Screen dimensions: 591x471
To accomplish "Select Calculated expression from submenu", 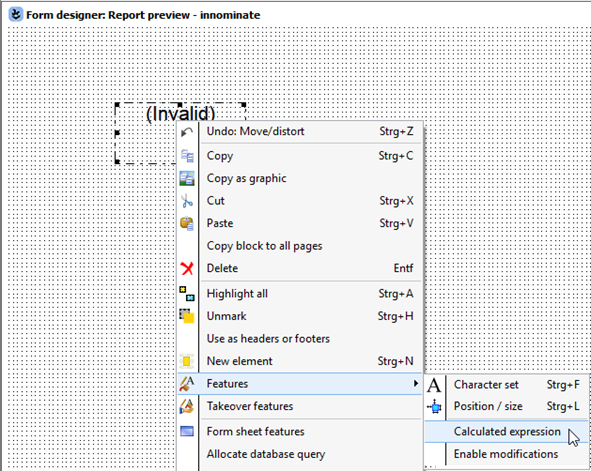I will tap(507, 431).
